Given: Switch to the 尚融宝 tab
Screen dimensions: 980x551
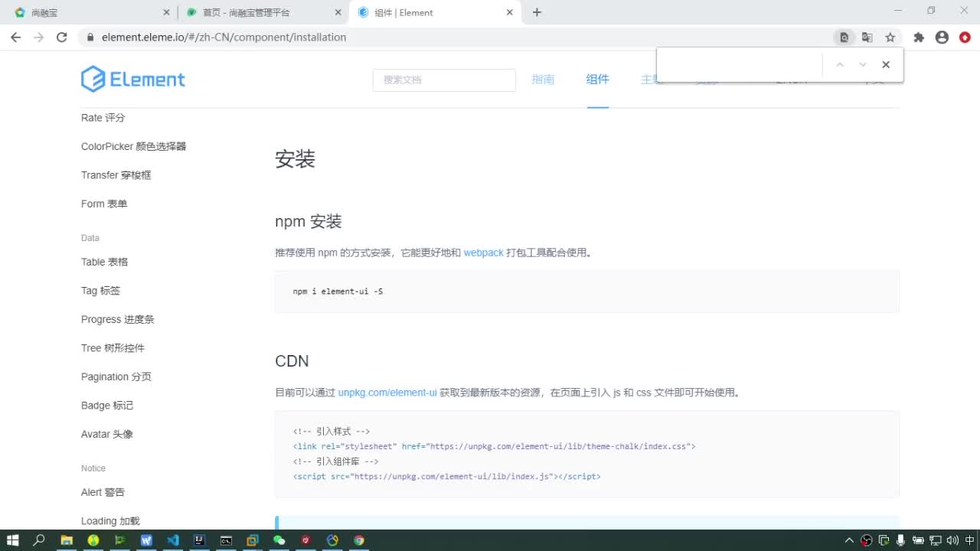Looking at the screenshot, I should (x=90, y=12).
